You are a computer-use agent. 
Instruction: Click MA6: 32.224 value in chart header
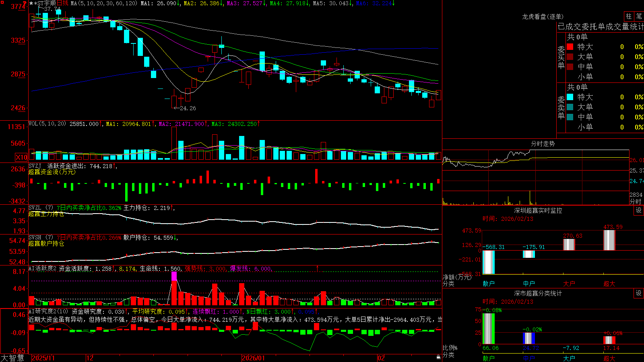374,3
